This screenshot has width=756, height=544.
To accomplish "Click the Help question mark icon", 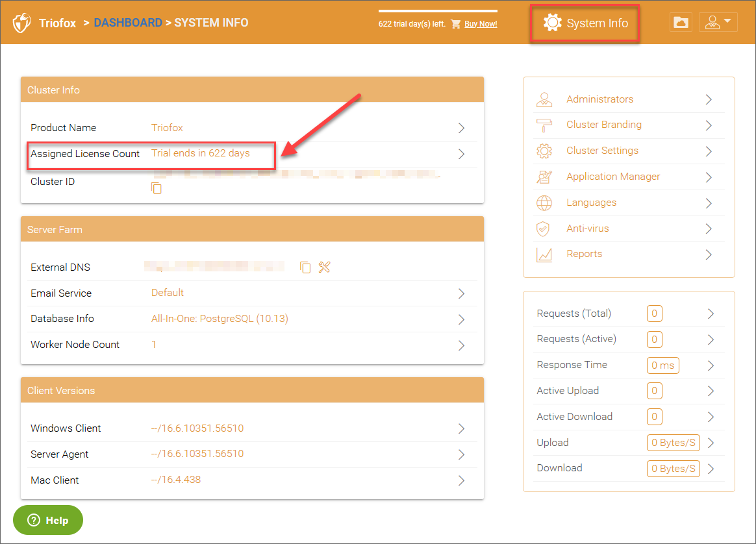I will pyautogui.click(x=34, y=520).
